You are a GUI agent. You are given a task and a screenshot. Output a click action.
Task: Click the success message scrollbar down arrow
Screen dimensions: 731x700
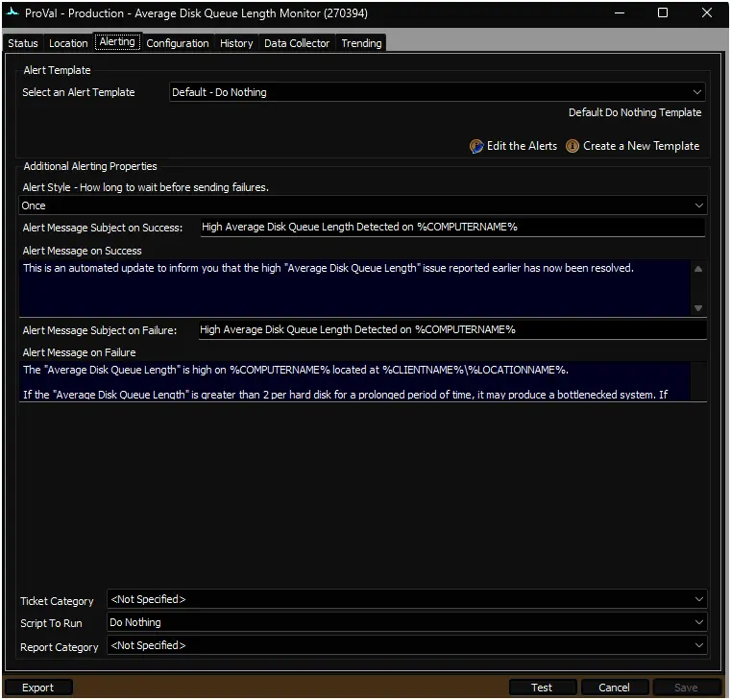point(698,308)
